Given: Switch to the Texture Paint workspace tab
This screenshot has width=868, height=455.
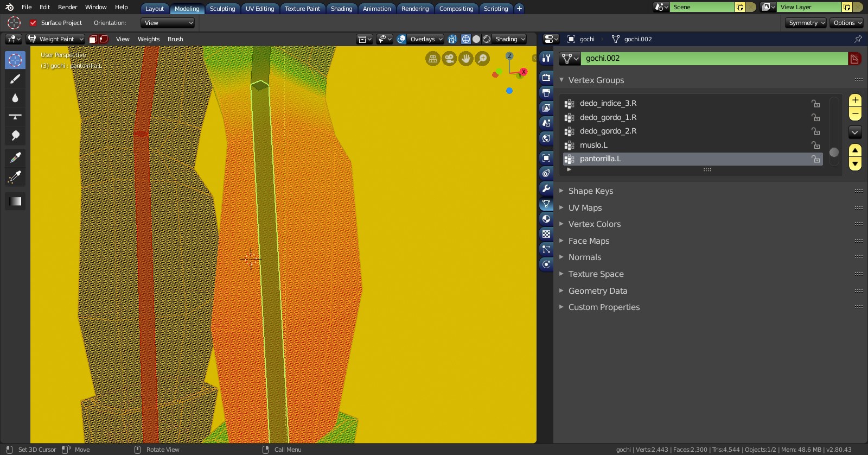Looking at the screenshot, I should coord(302,9).
